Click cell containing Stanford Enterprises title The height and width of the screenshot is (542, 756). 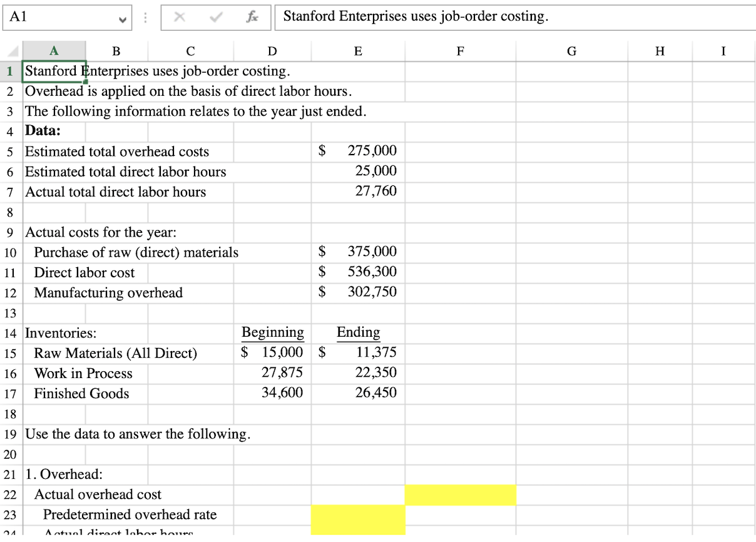point(53,71)
